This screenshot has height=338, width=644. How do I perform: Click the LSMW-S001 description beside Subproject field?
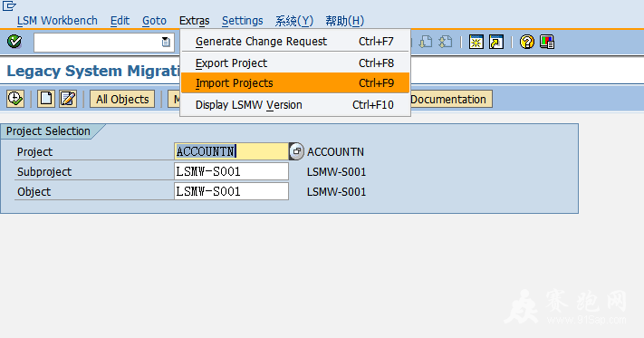click(336, 171)
